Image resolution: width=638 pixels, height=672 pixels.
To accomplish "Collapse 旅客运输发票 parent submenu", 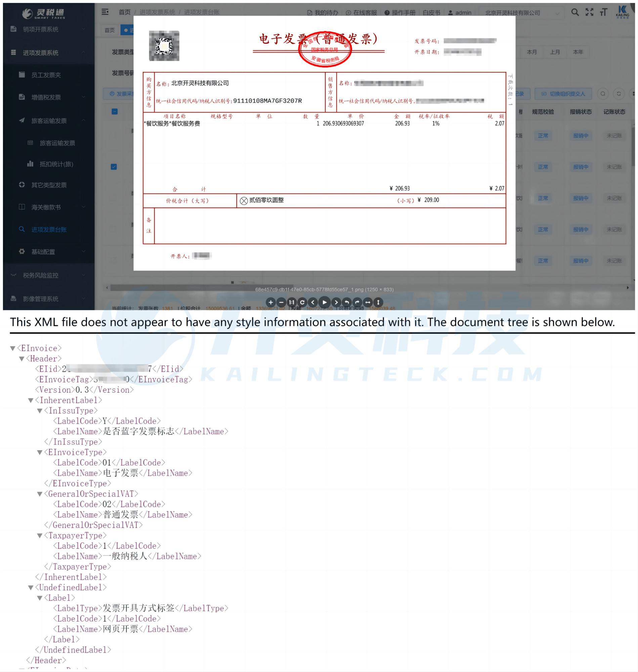I will point(49,121).
